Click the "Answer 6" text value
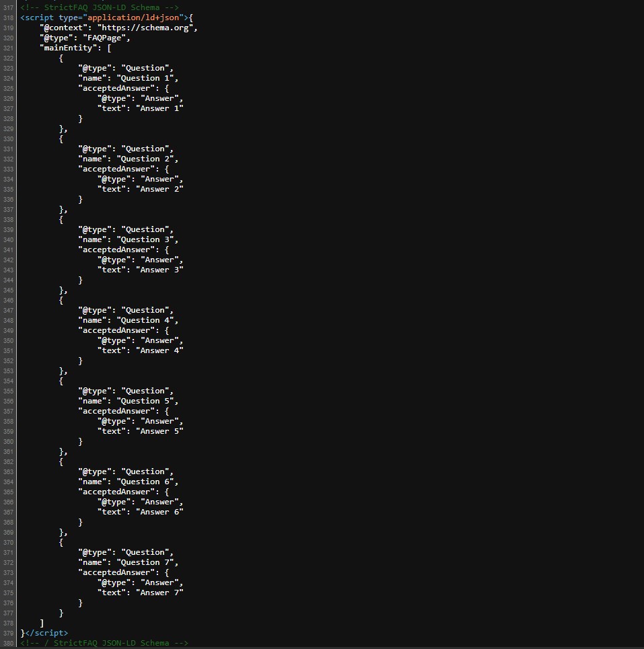Screen dimensions: 644x649 coord(159,512)
